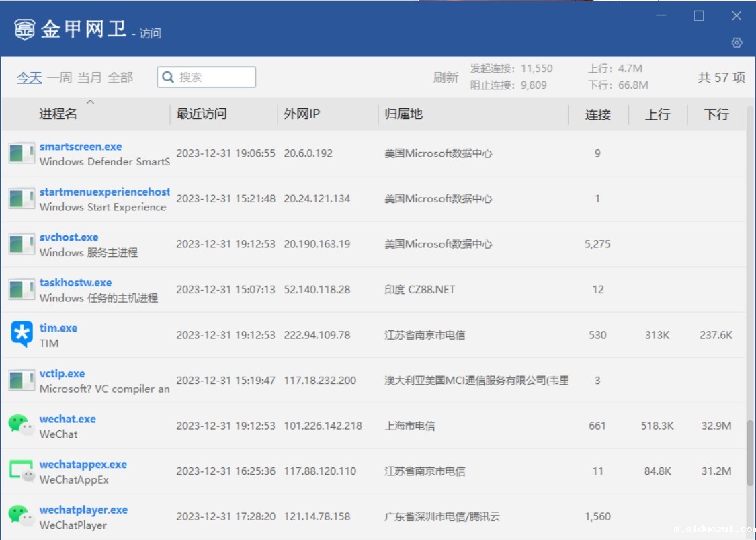The width and height of the screenshot is (756, 540).
Task: Click the wechatplayer.exe icon
Action: point(21,516)
